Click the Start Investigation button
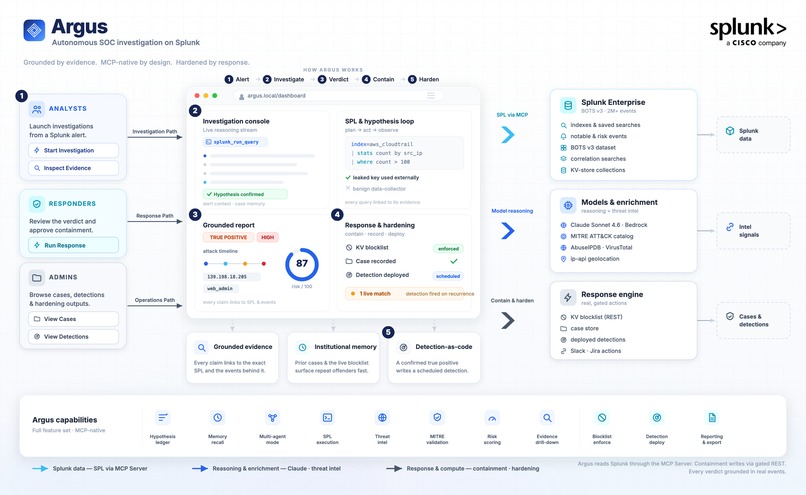Viewport: 806px width, 495px height. tap(74, 151)
